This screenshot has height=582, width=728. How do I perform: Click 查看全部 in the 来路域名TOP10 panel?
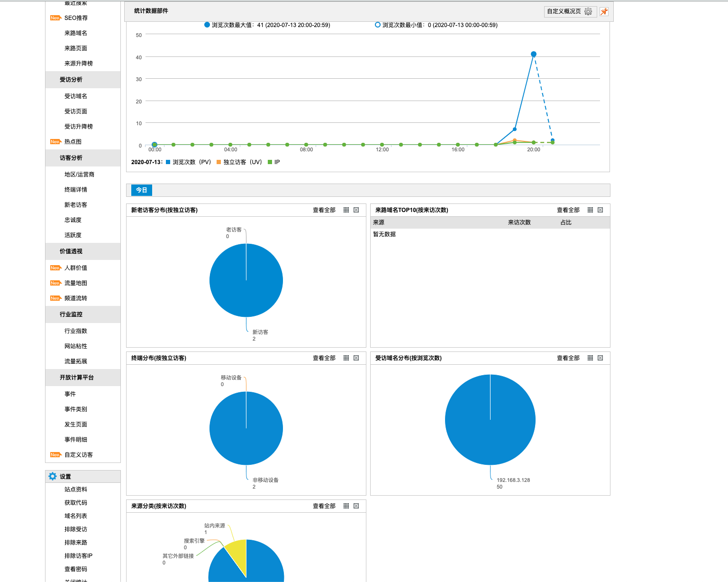568,210
